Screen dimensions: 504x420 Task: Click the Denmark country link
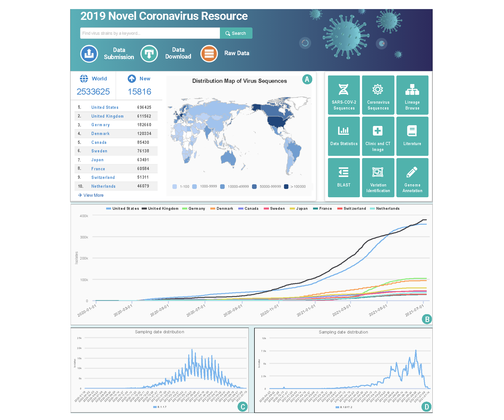click(x=101, y=134)
